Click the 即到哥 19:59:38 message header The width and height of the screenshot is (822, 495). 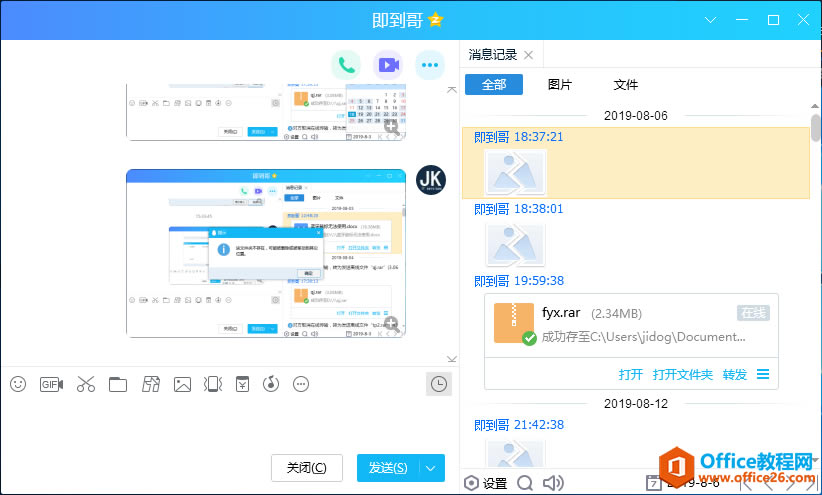click(x=519, y=281)
